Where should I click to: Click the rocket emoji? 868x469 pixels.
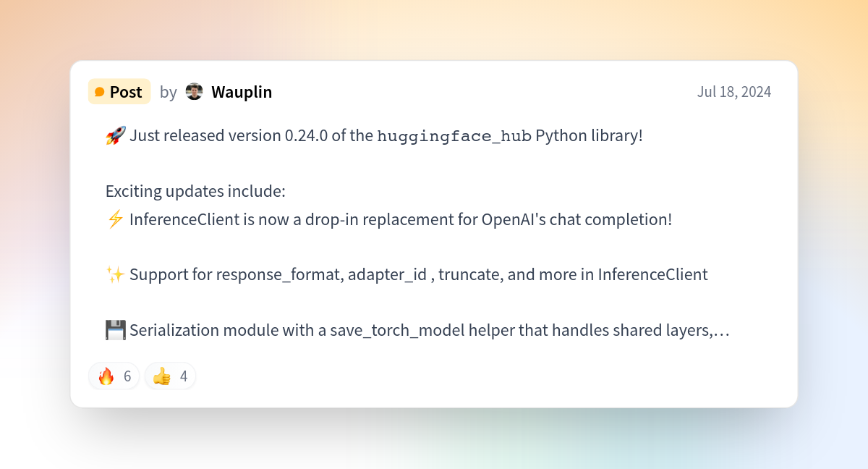click(116, 135)
